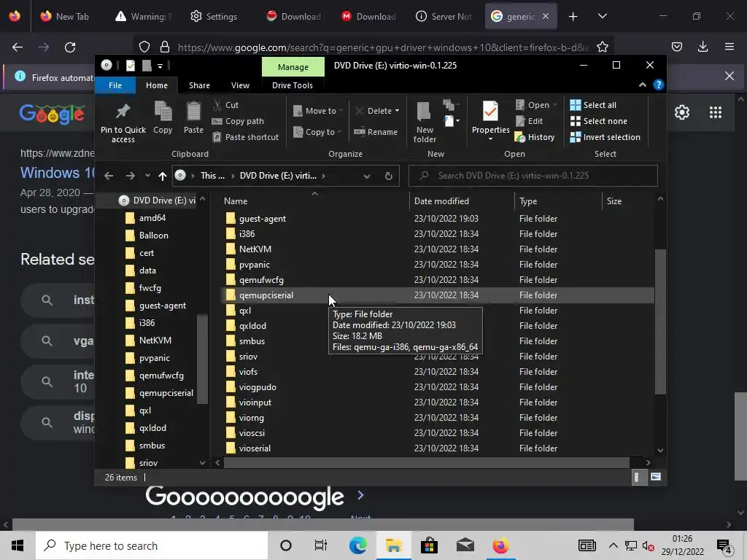Click the Paste ribbon icon
Screen dimensions: 747x560
tap(193, 117)
